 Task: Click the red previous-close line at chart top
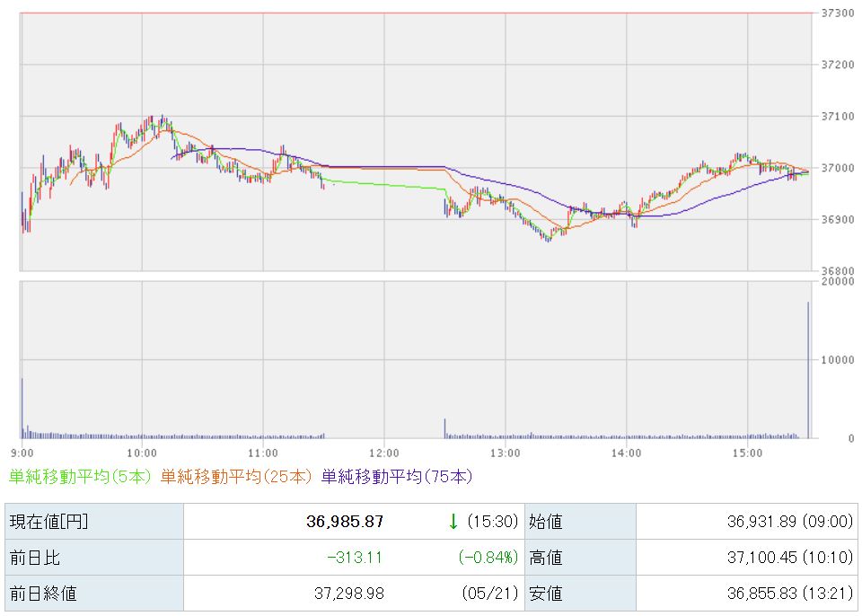click(x=416, y=13)
